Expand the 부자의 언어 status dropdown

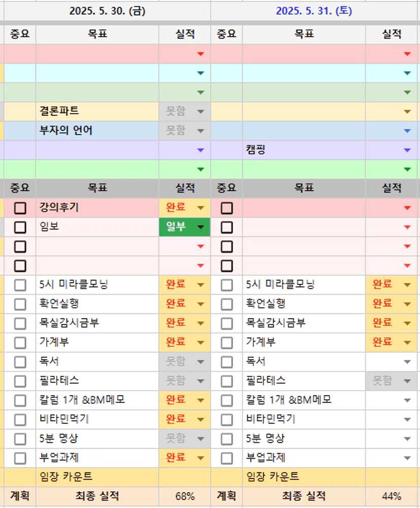coord(200,131)
